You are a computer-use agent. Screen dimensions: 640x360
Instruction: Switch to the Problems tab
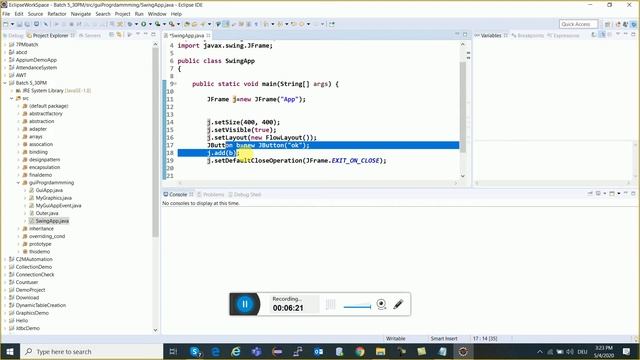pos(211,194)
